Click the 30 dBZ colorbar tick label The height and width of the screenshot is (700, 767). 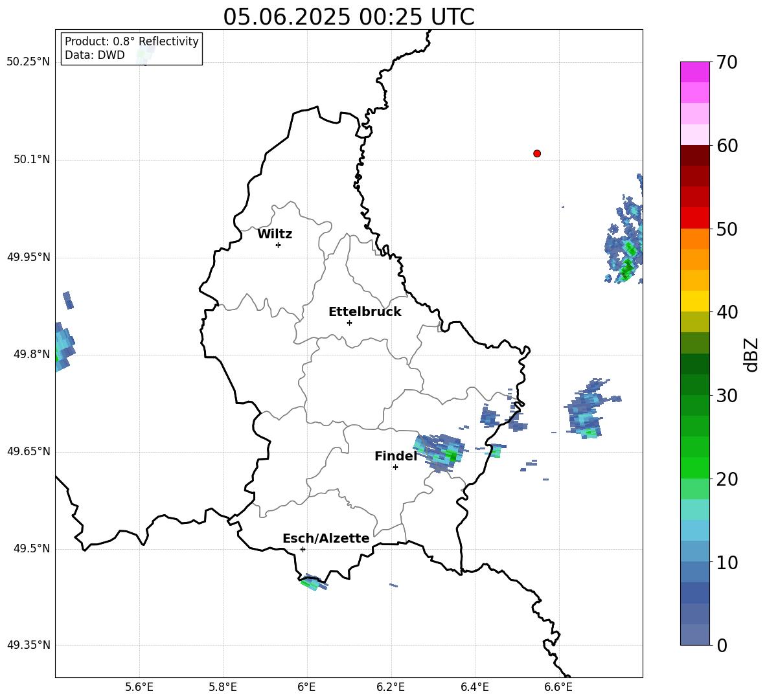coord(727,396)
